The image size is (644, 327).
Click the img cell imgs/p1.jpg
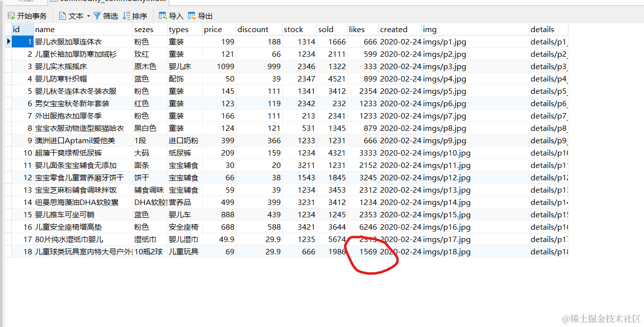click(476, 42)
